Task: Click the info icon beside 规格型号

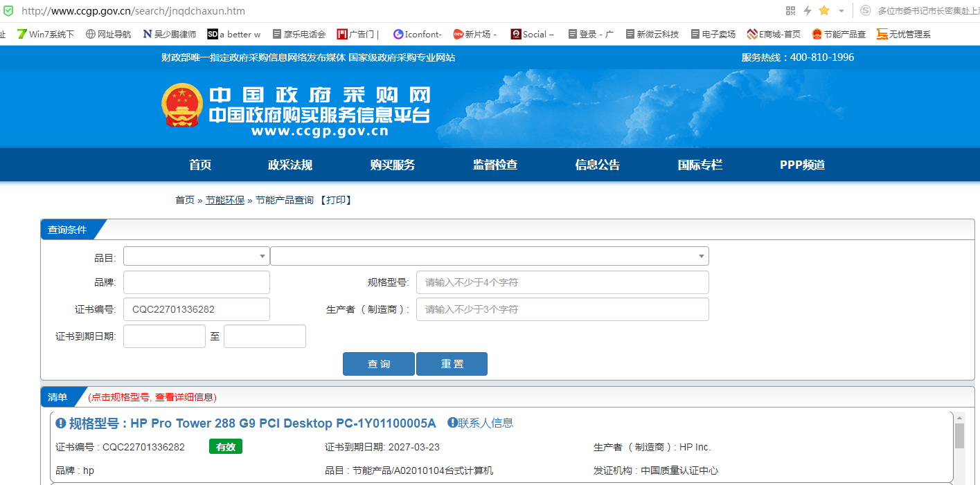Action: [x=61, y=423]
